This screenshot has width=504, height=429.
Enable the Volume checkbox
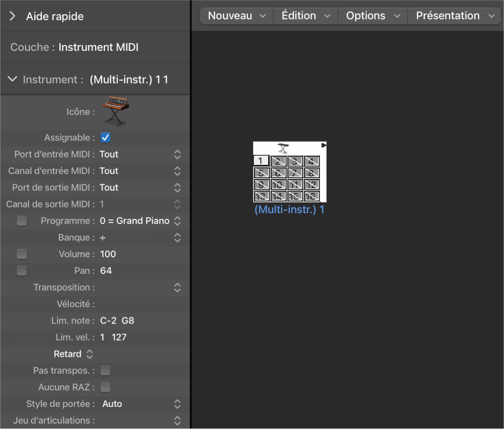tap(22, 254)
